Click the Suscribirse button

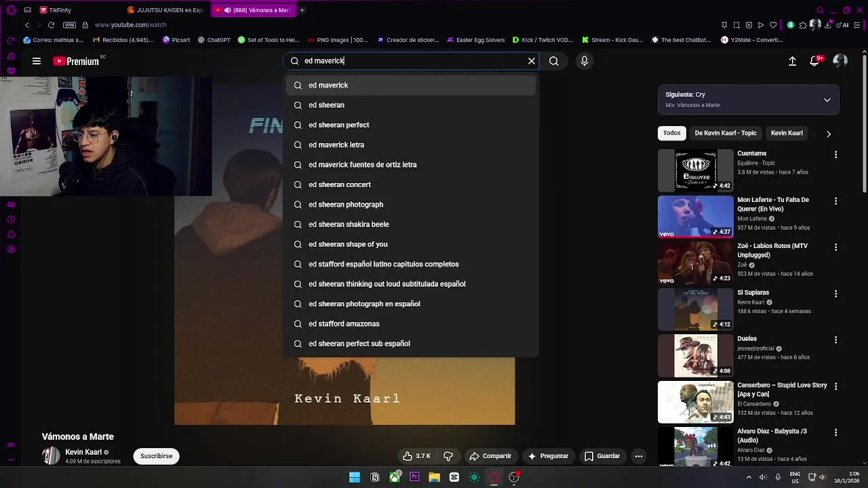pyautogui.click(x=156, y=456)
